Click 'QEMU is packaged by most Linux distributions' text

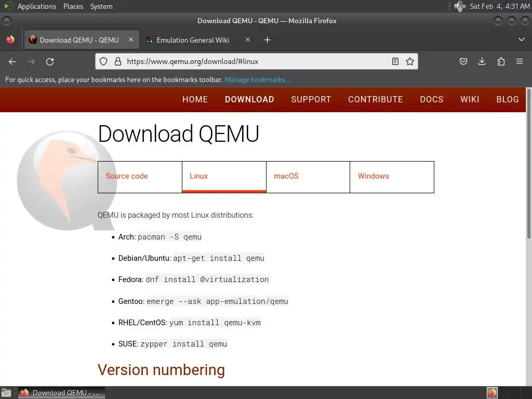(176, 215)
